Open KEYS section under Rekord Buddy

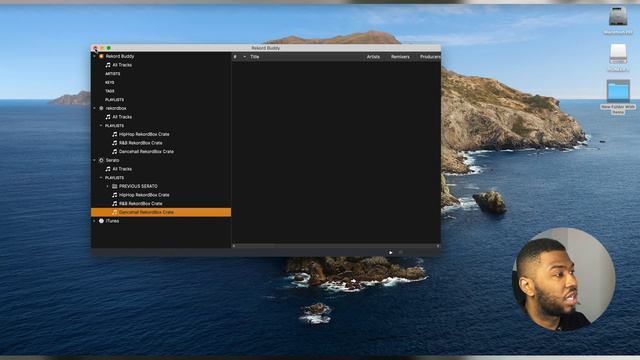(x=109, y=82)
